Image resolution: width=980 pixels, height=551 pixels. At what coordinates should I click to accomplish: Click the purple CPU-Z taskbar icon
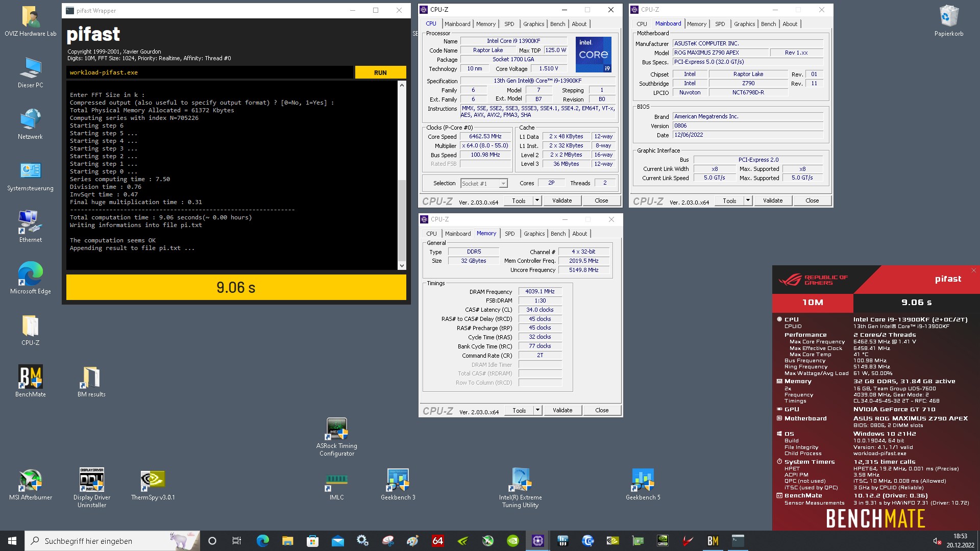[x=538, y=541]
